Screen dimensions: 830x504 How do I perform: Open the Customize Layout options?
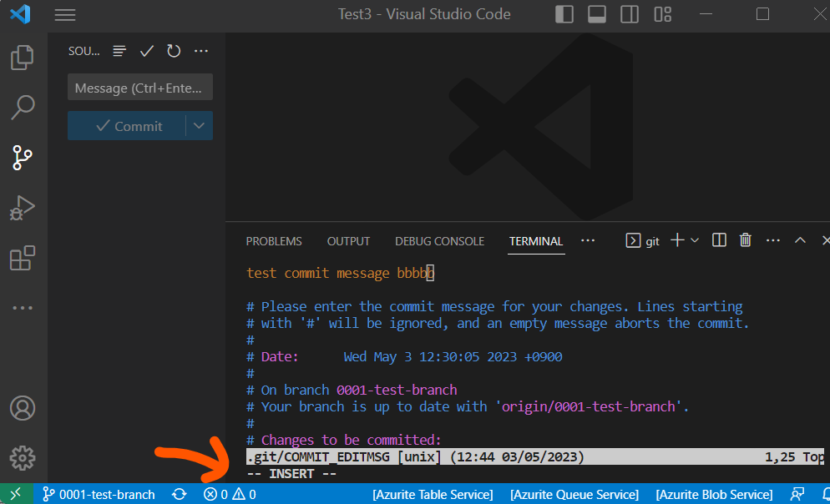[x=663, y=14]
